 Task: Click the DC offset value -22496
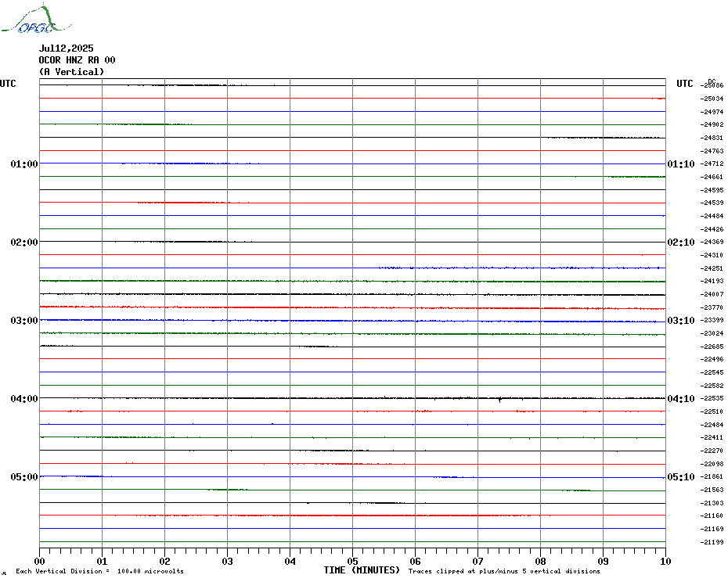[x=712, y=359]
